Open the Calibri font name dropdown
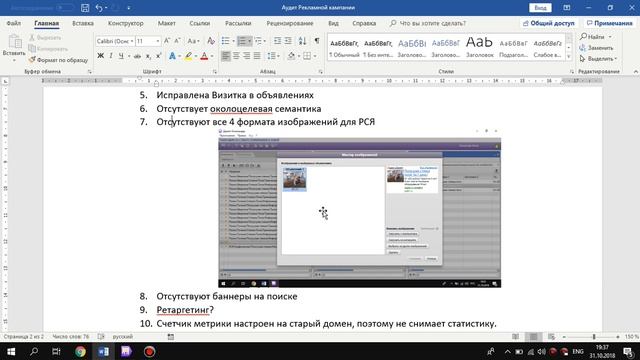The width and height of the screenshot is (640, 360). point(132,41)
